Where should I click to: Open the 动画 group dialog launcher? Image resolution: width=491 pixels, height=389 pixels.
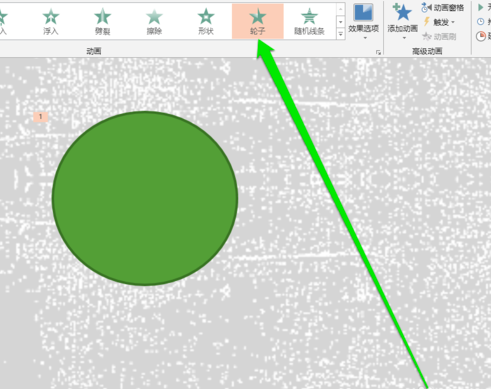tap(378, 52)
